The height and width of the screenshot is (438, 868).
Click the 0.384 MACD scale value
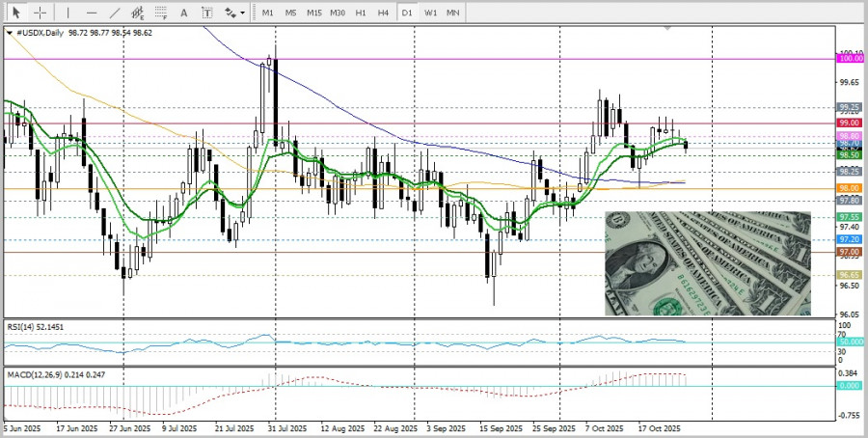pyautogui.click(x=849, y=373)
